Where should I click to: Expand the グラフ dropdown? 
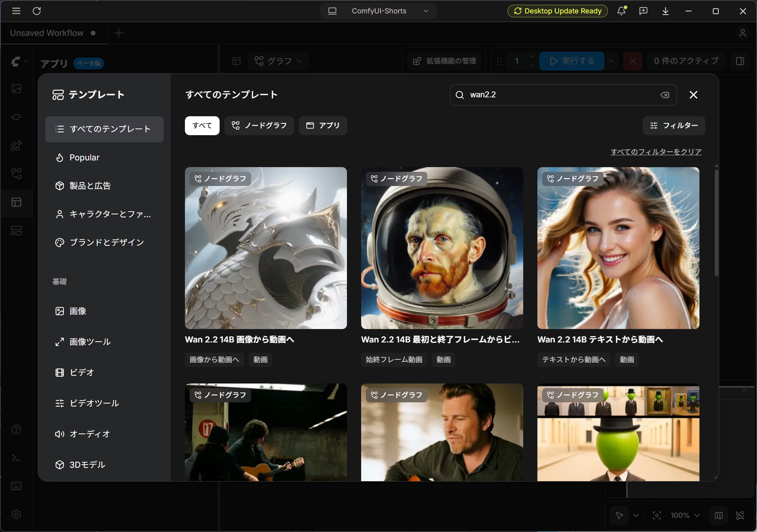point(279,61)
